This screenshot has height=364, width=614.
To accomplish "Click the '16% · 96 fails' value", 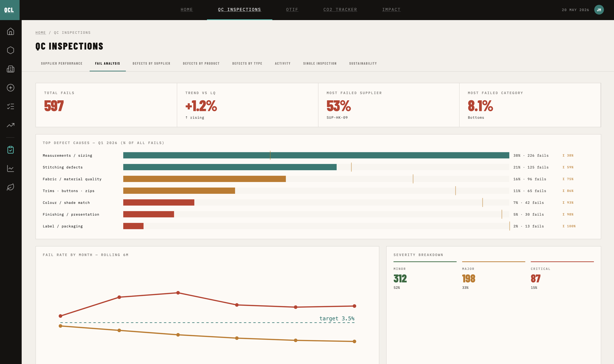I will [x=530, y=179].
